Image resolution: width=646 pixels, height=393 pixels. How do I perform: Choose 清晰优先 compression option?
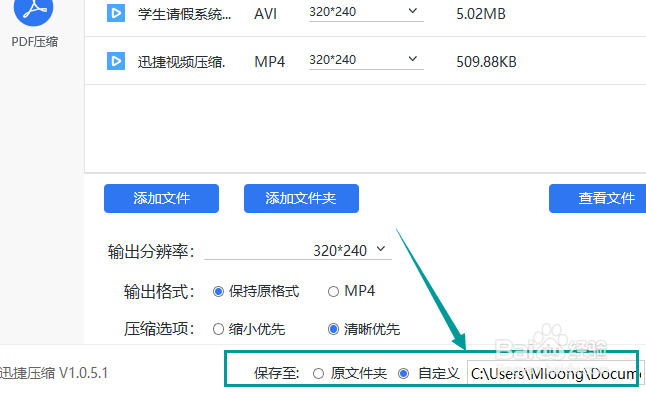pyautogui.click(x=333, y=330)
